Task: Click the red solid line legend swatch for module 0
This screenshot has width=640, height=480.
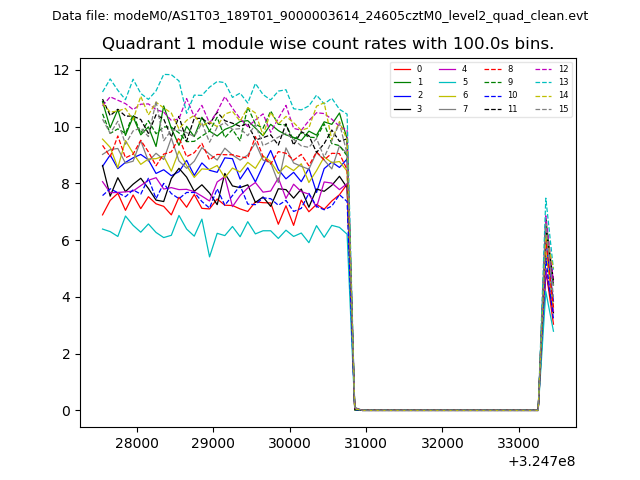Action: click(x=403, y=69)
